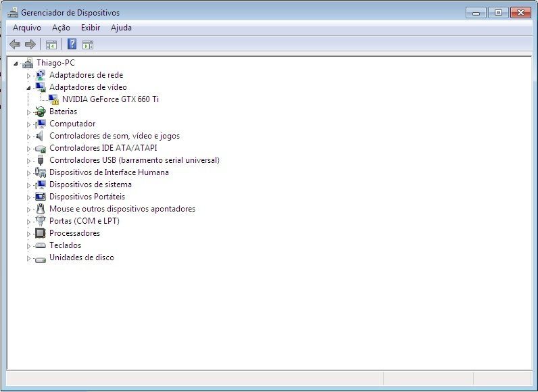Select the Thiago-PC label
The image size is (538, 392).
[55, 63]
